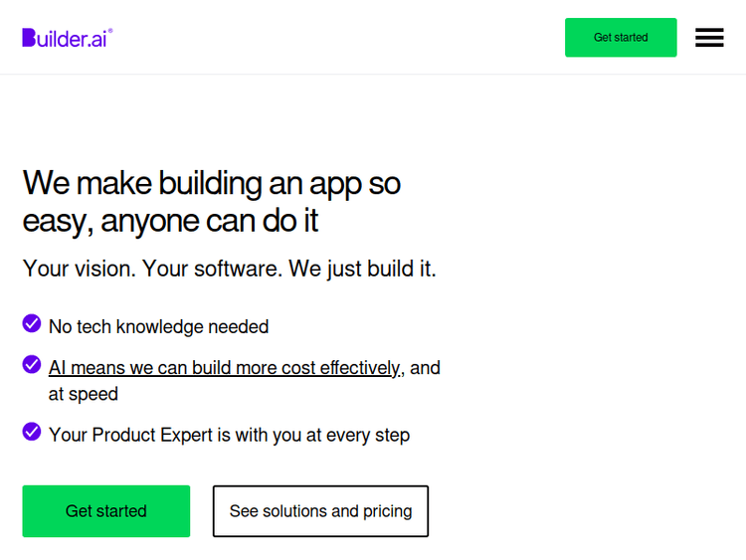Click the checkmark beside Your Product Expert
The image size is (746, 560).
point(32,432)
